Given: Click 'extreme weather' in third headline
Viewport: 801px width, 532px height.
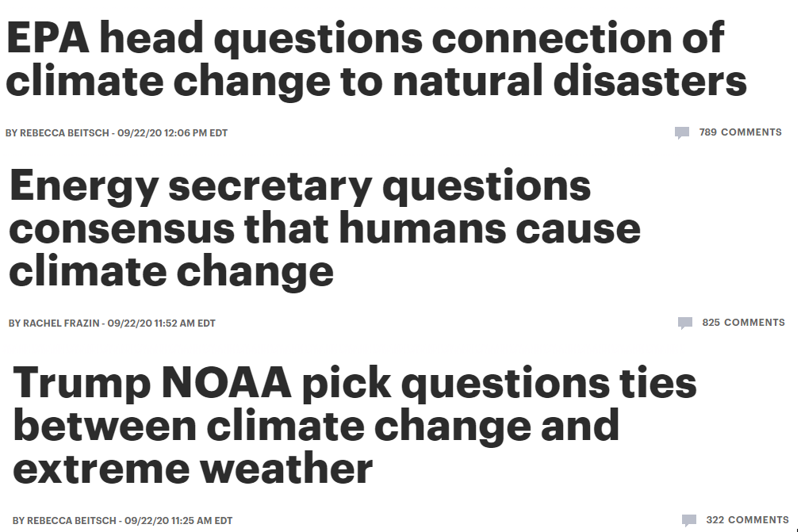Looking at the screenshot, I should (193, 469).
